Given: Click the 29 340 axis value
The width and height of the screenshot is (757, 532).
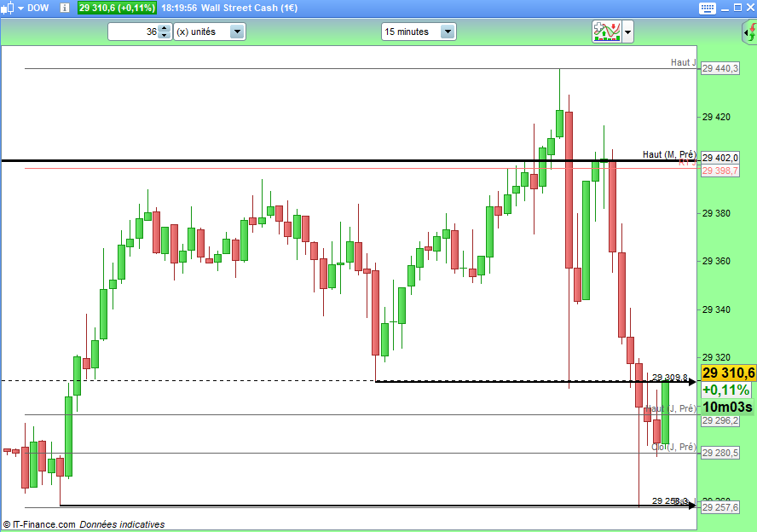Looking at the screenshot, I should coord(716,309).
